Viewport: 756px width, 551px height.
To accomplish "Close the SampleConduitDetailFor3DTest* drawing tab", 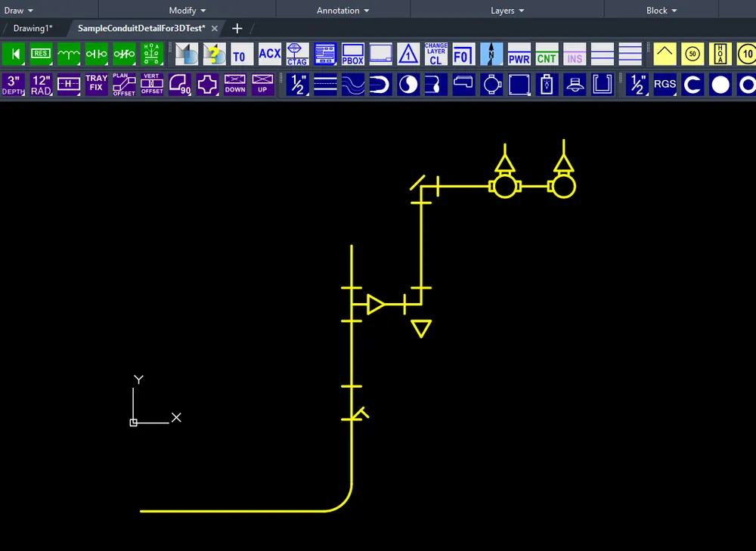I will [215, 29].
